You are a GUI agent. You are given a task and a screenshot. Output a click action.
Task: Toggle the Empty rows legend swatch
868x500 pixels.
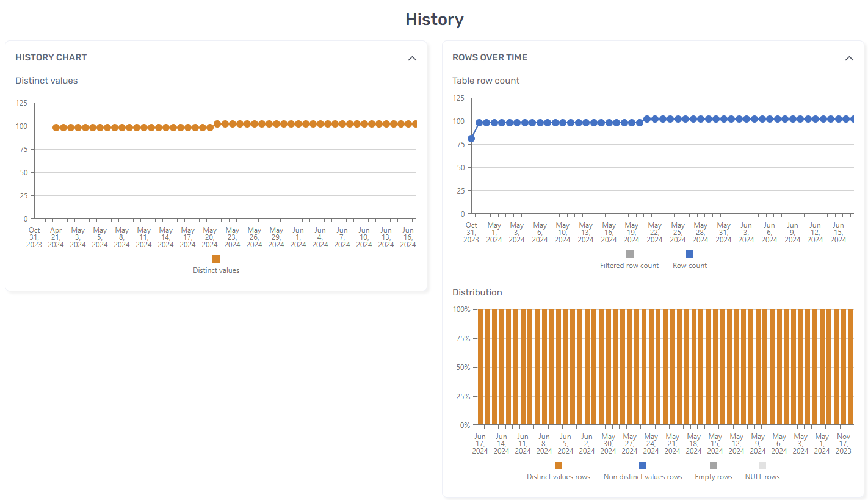click(714, 465)
